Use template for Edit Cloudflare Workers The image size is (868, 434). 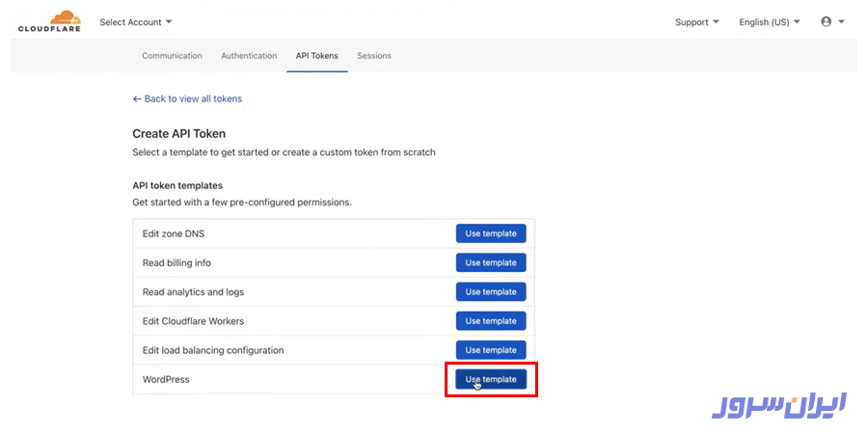coord(491,321)
